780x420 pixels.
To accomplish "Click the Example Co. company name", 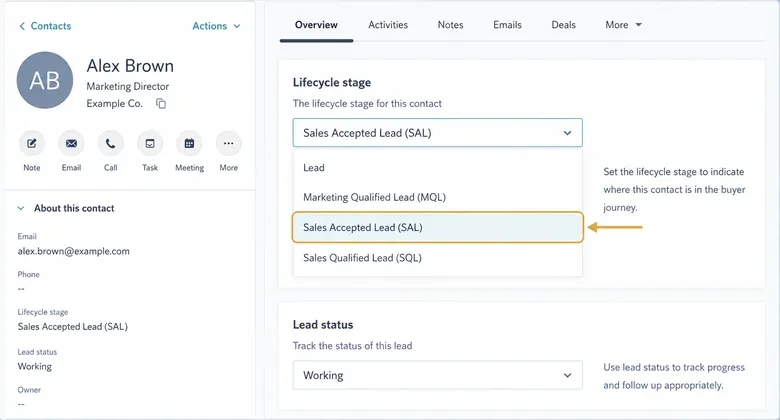I will pos(114,104).
